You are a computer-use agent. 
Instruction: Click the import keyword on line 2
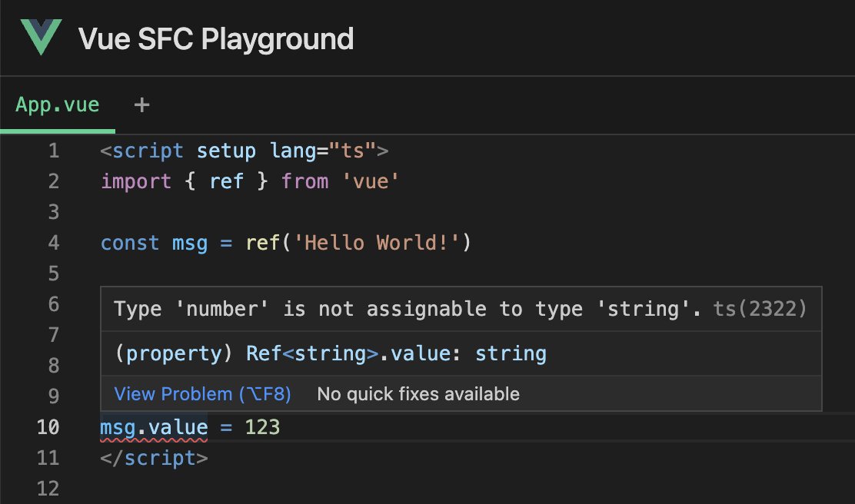click(x=136, y=181)
